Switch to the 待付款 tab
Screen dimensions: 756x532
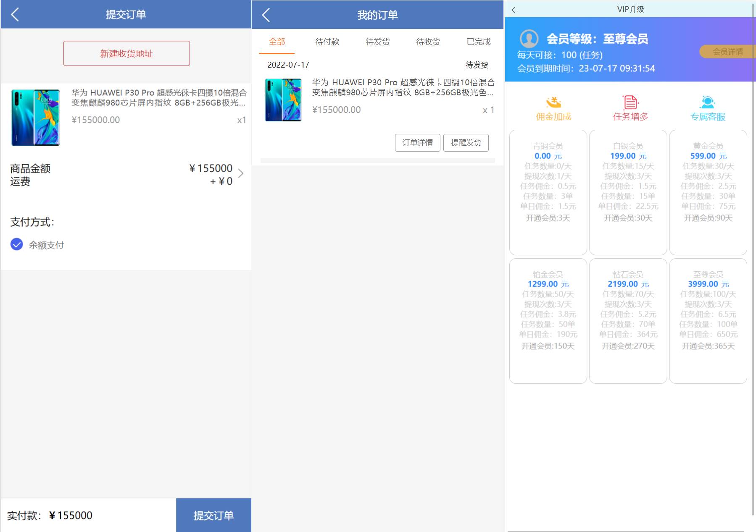[x=327, y=42]
